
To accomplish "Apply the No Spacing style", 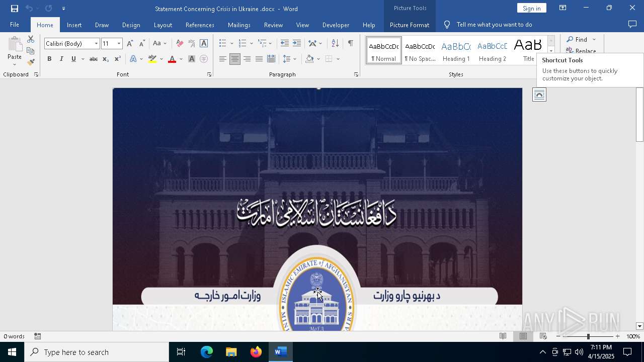I will (x=420, y=51).
